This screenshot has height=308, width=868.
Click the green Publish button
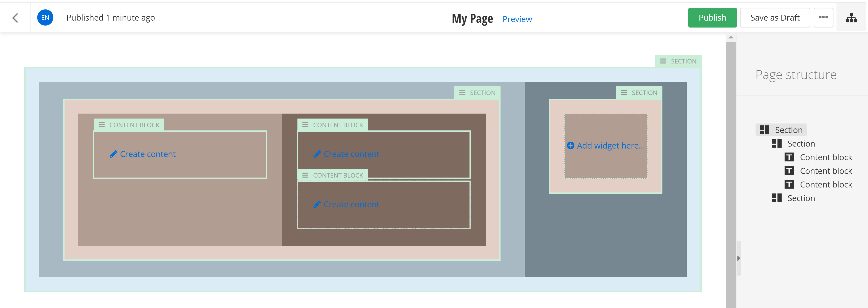pyautogui.click(x=712, y=18)
